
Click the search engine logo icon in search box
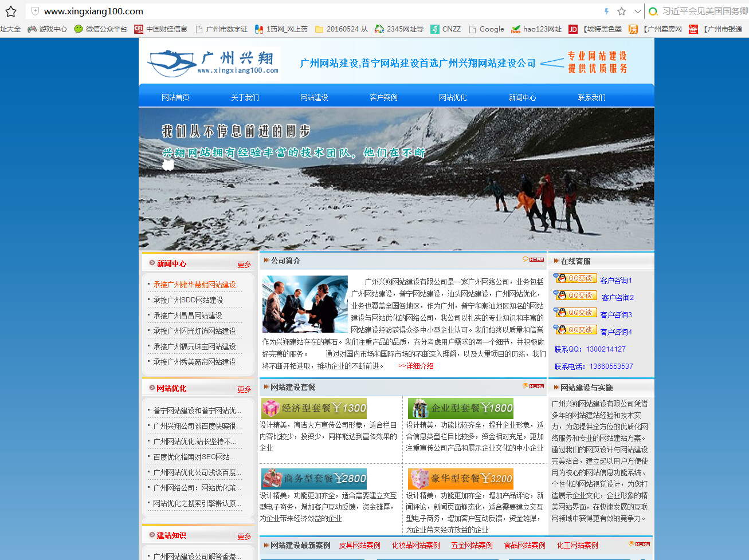coord(653,11)
